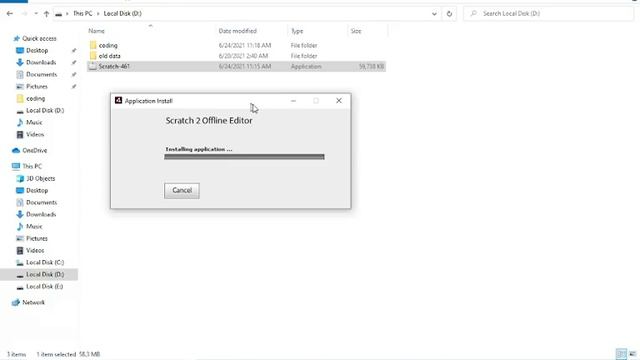Open coding folder in navigation pane
Image resolution: width=640 pixels, height=360 pixels.
click(x=36, y=98)
